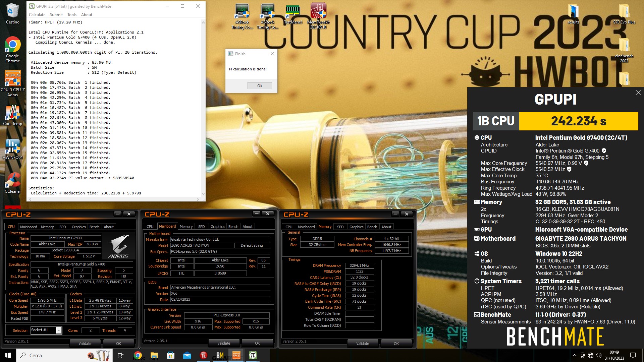This screenshot has height=362, width=644.
Task: Open the network icon in system tray
Action: tap(591, 355)
